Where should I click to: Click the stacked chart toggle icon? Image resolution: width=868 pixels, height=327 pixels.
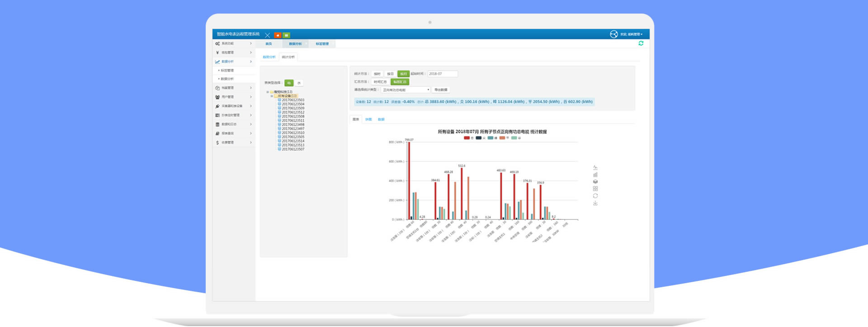[x=595, y=182]
